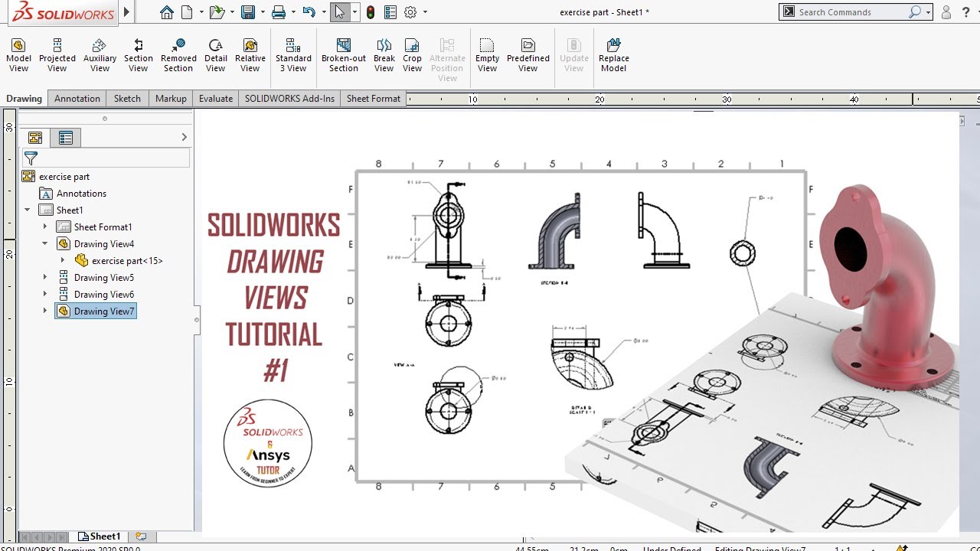Click the Print icon

coord(279,12)
